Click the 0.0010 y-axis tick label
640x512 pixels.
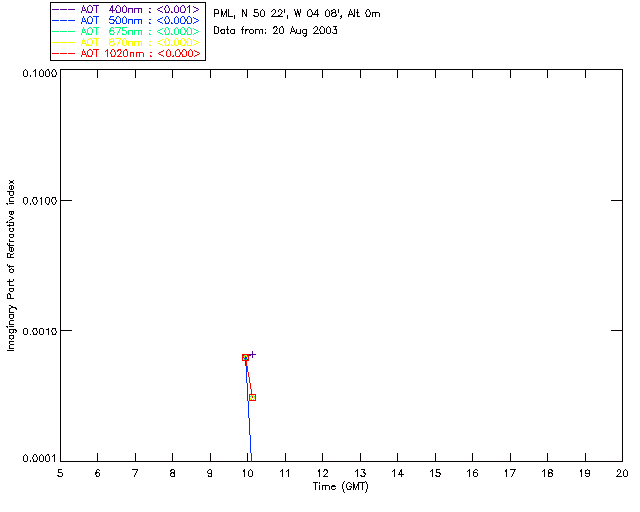[40, 331]
